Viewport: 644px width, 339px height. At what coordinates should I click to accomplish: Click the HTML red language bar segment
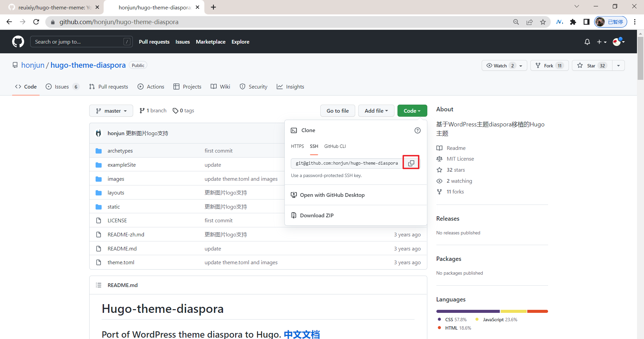pos(537,312)
